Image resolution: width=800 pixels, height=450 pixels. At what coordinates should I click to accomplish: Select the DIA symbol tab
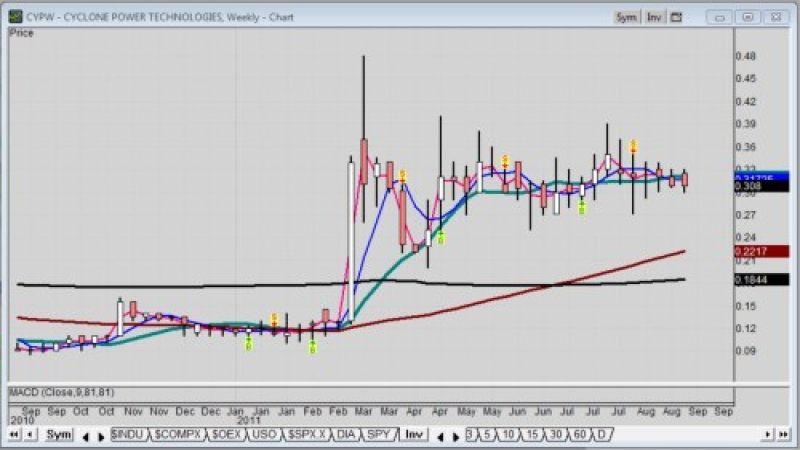345,435
